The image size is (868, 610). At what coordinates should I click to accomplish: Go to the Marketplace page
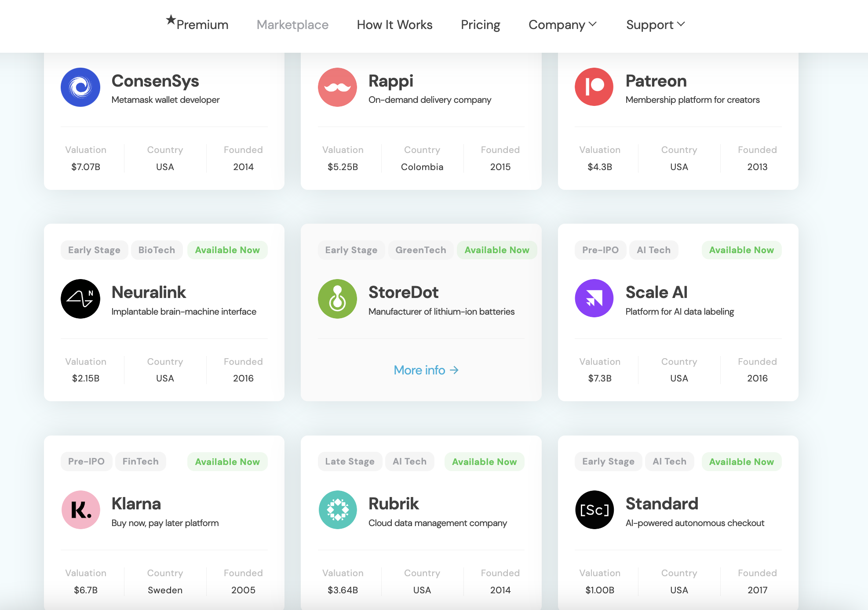(x=292, y=25)
